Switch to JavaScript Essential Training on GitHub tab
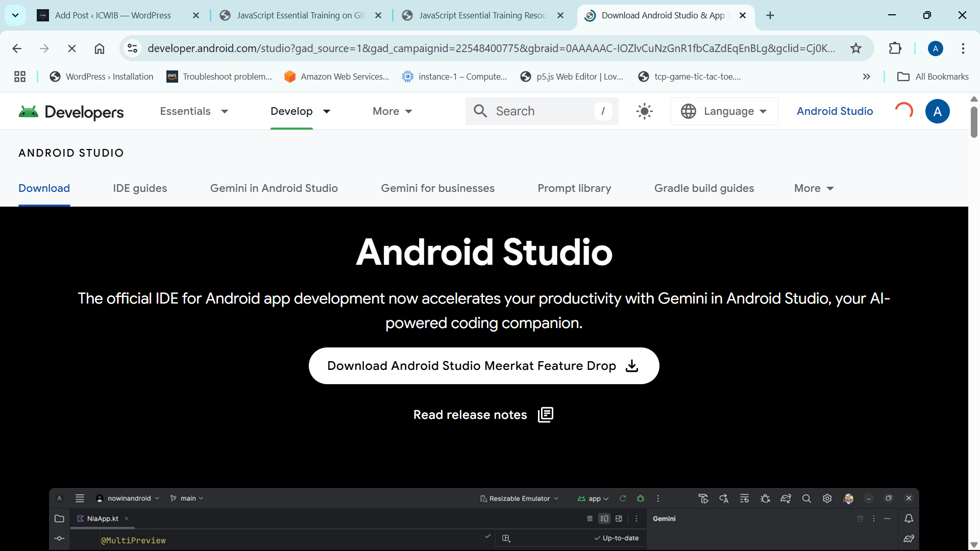 coord(300,15)
